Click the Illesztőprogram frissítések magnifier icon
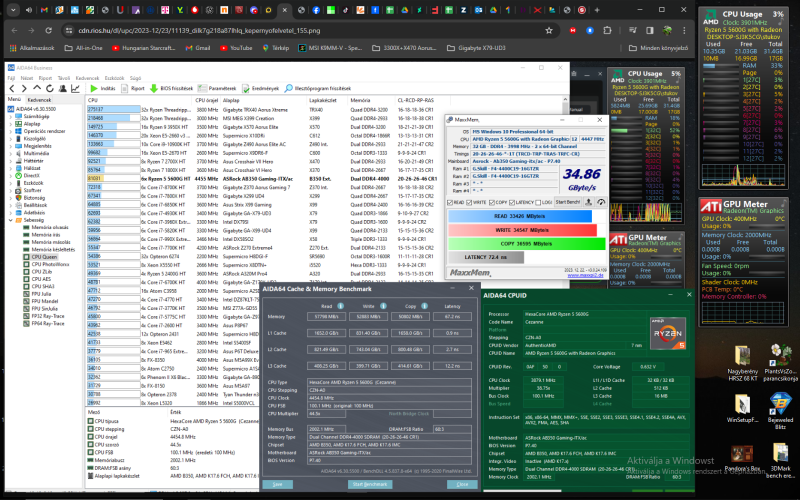 coord(289,88)
